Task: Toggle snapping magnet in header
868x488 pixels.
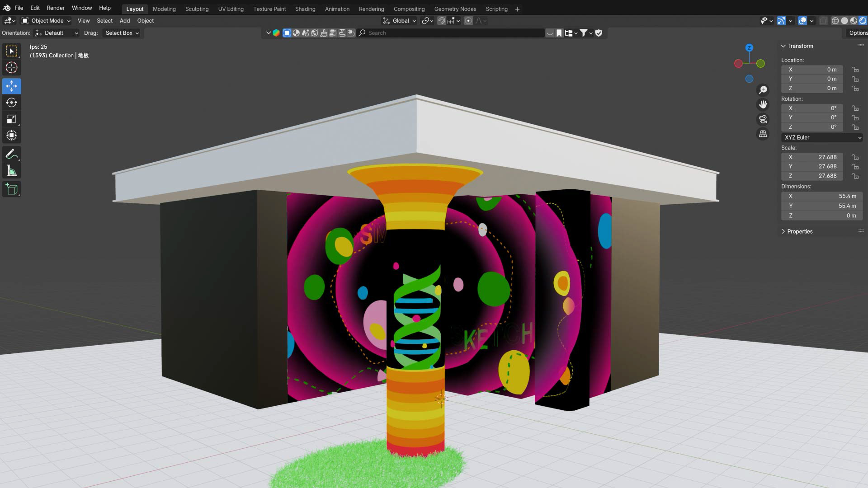Action: [442, 21]
